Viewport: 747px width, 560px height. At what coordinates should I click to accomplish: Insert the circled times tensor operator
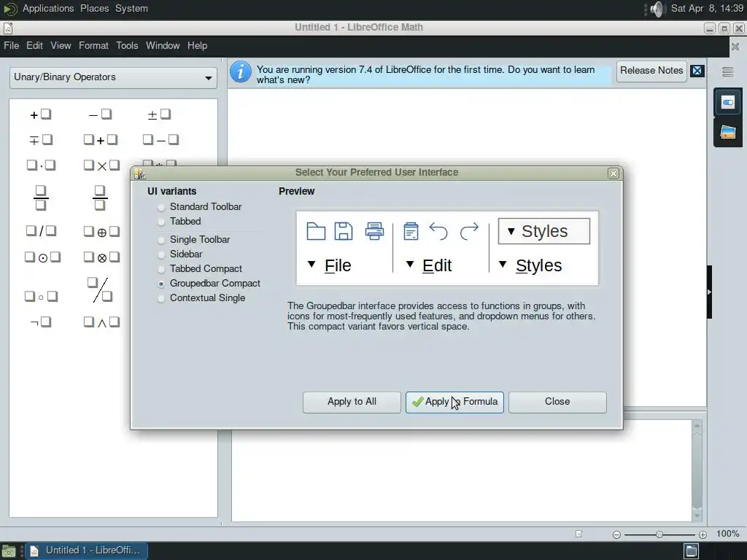tap(101, 257)
